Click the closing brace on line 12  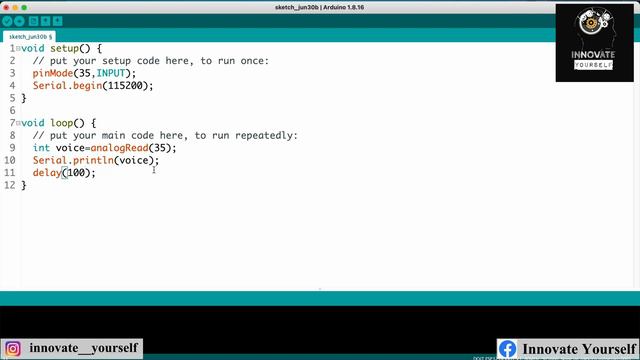point(24,185)
